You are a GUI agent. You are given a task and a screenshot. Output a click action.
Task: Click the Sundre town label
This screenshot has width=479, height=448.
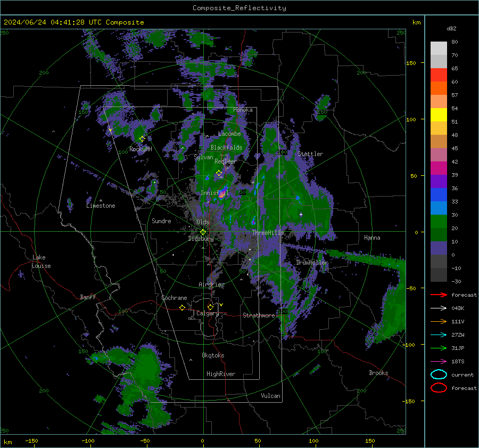(x=161, y=221)
